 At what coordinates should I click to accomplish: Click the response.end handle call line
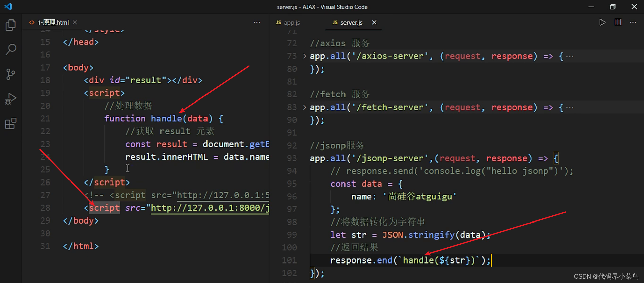[x=410, y=260]
